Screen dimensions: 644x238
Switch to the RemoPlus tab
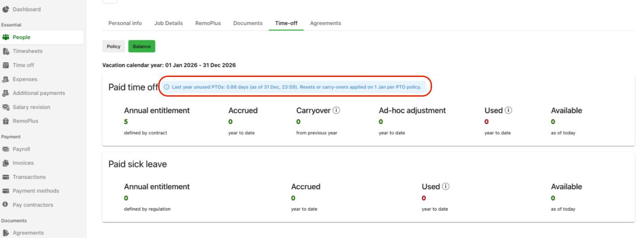coord(208,23)
